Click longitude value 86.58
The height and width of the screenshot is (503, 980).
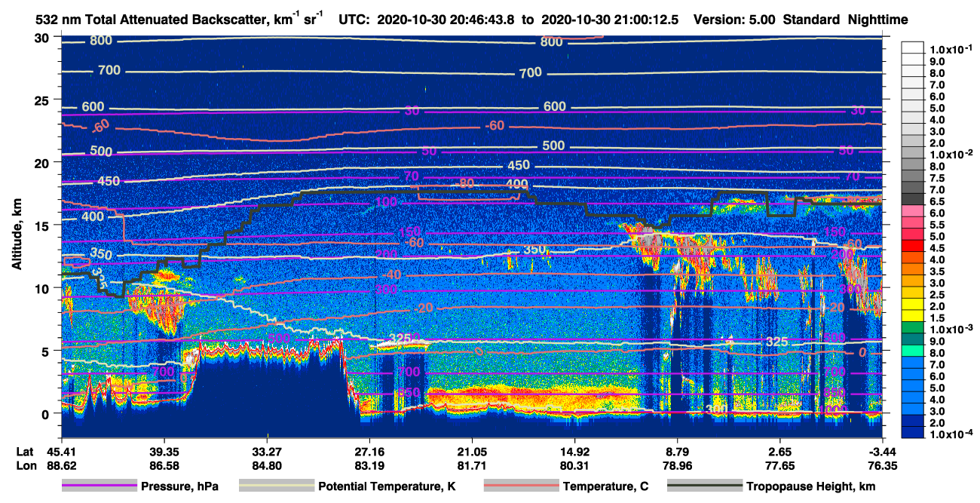(x=164, y=466)
